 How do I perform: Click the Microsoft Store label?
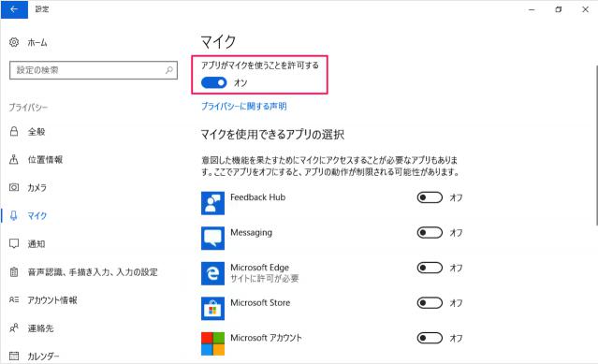pos(260,302)
